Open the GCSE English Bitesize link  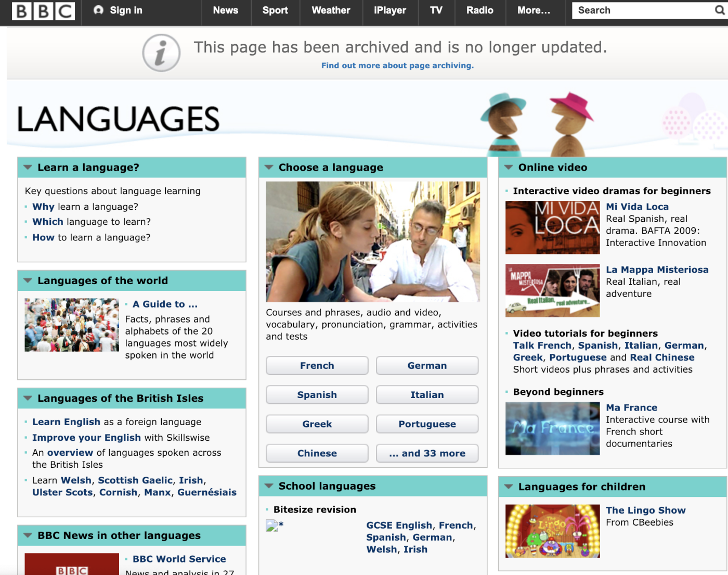pyautogui.click(x=399, y=526)
